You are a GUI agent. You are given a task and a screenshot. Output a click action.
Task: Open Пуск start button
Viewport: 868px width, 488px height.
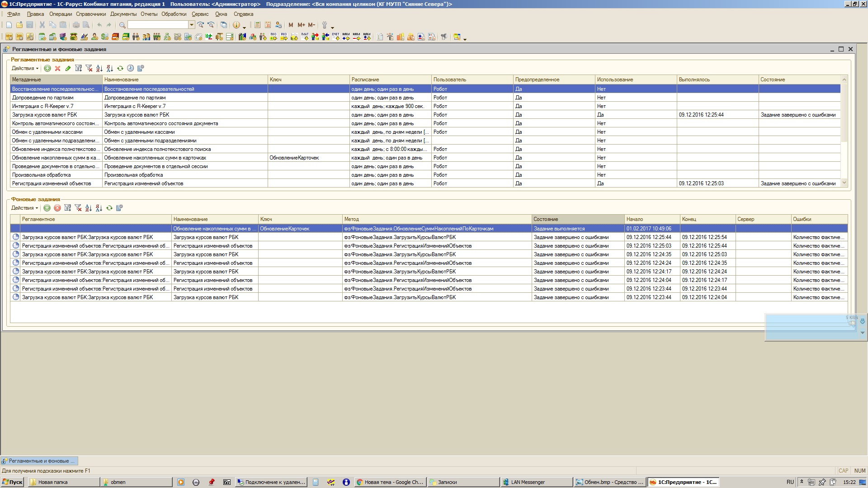point(12,482)
